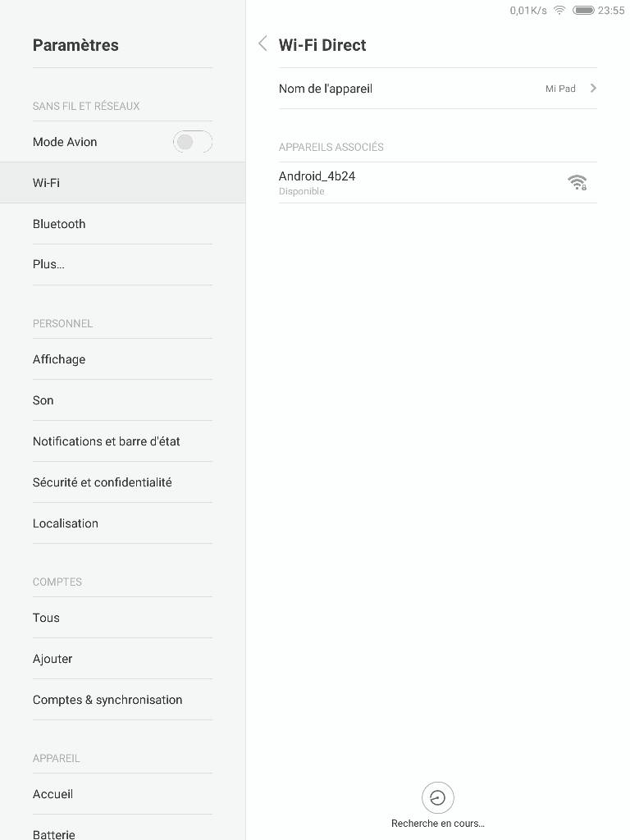630x840 pixels.
Task: Select Comptes & synchronisation
Action: (123, 700)
